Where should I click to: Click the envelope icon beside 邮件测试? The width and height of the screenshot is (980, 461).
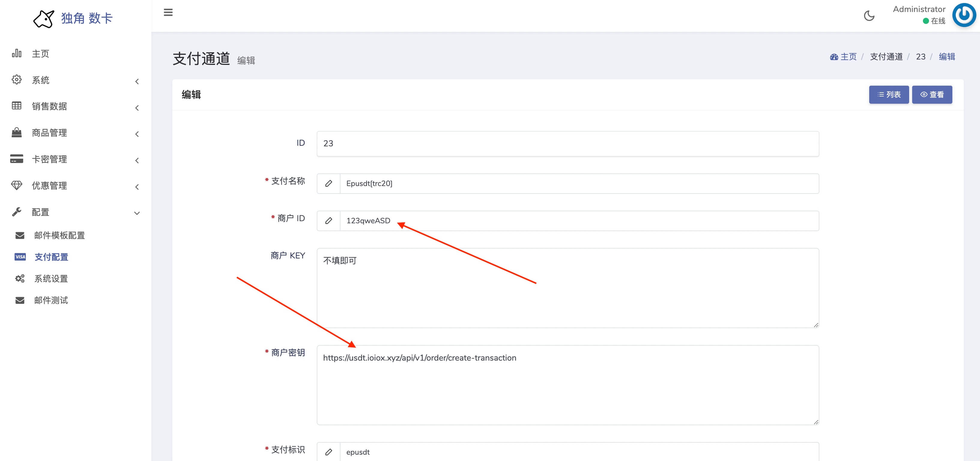(20, 300)
